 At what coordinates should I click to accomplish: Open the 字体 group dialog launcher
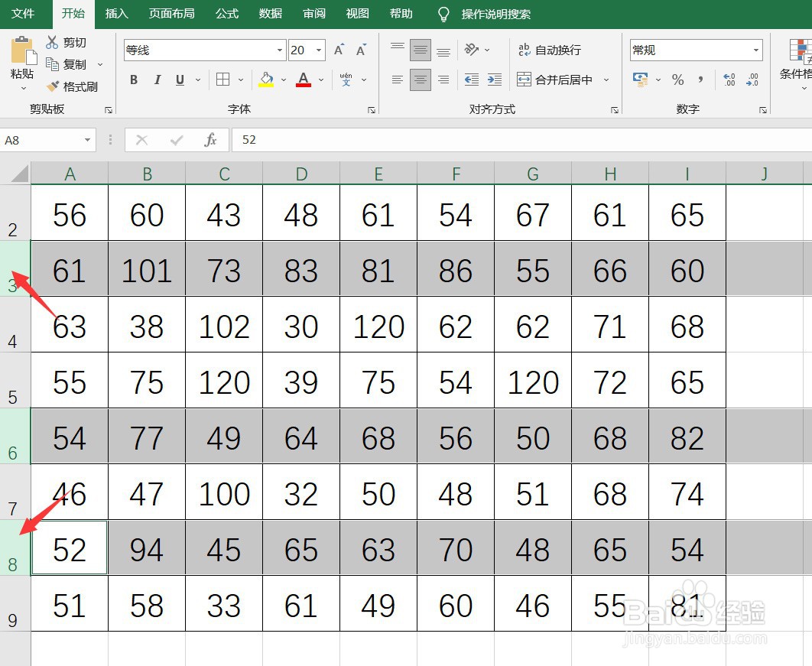click(x=372, y=110)
